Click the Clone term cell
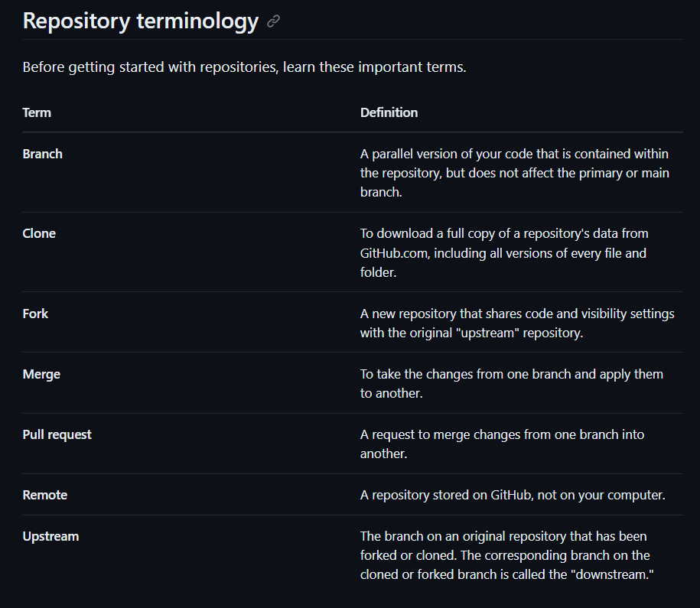 (x=39, y=233)
